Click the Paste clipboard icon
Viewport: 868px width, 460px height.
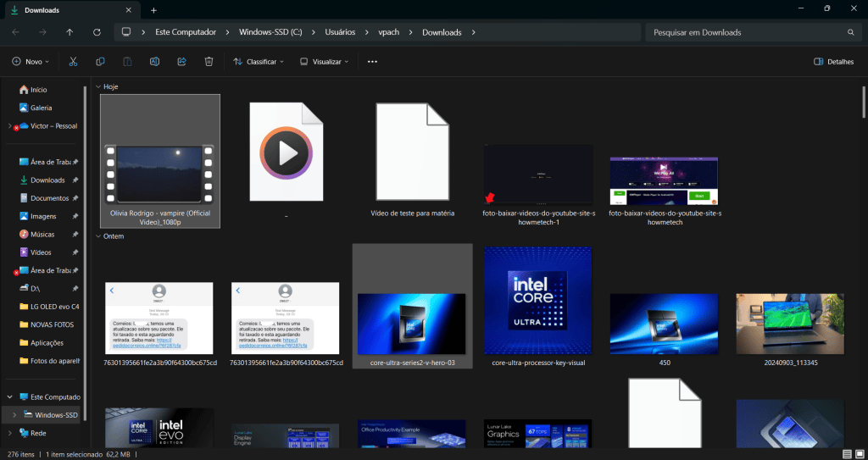coord(127,62)
